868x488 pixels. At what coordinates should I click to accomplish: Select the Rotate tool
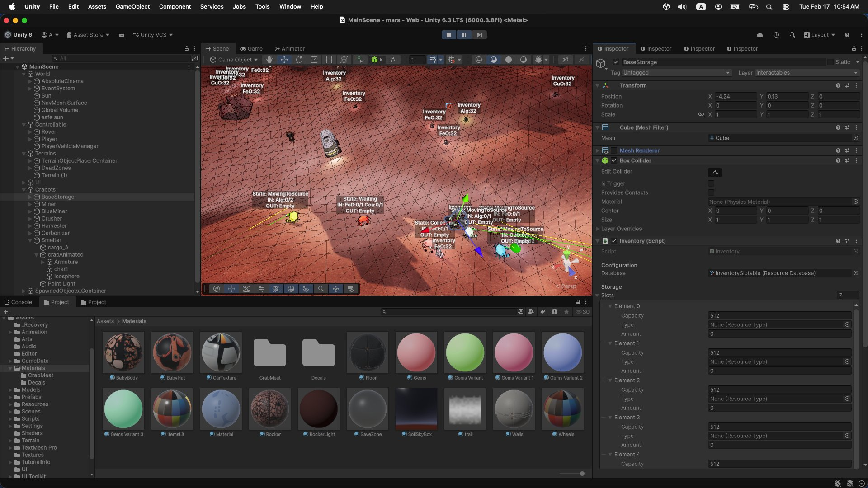click(299, 60)
